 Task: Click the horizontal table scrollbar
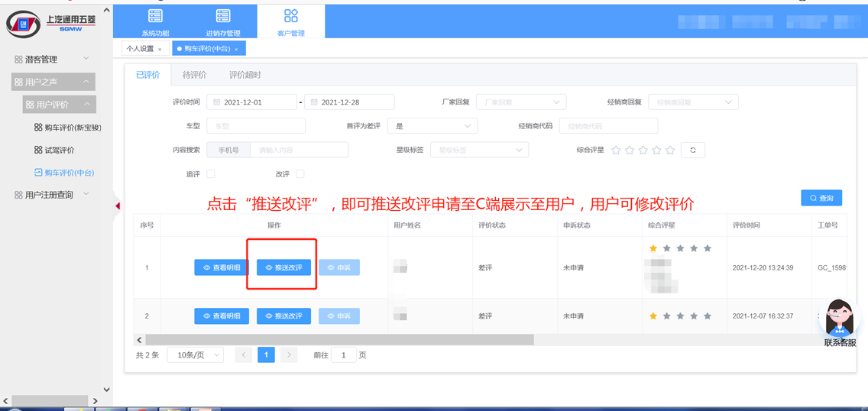[339, 340]
